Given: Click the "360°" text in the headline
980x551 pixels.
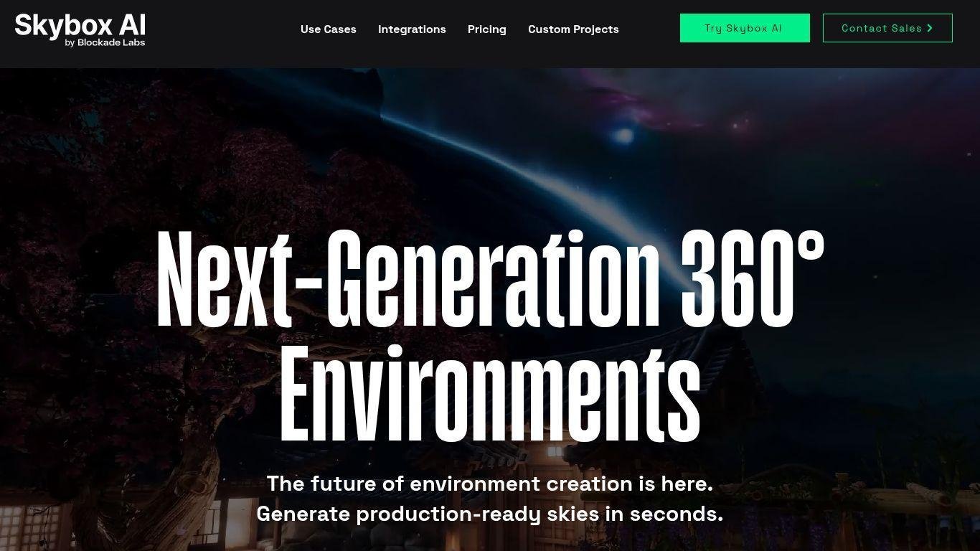Looking at the screenshot, I should pyautogui.click(x=753, y=278).
